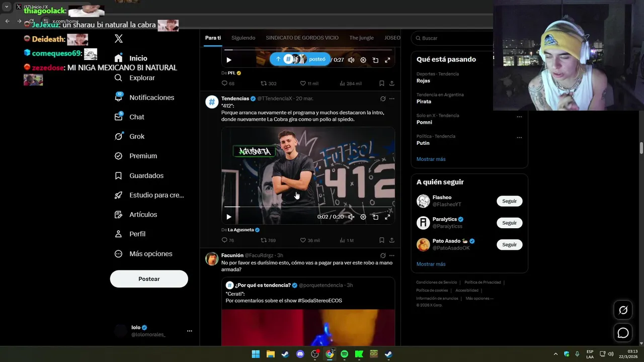This screenshot has width=644, height=362.
Task: Enter fullscreen on the 412 video
Action: click(x=387, y=217)
